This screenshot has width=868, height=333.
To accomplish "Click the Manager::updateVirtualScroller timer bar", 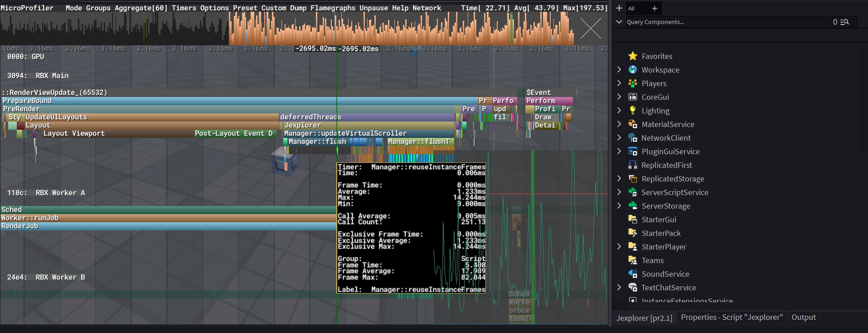I will [x=368, y=133].
